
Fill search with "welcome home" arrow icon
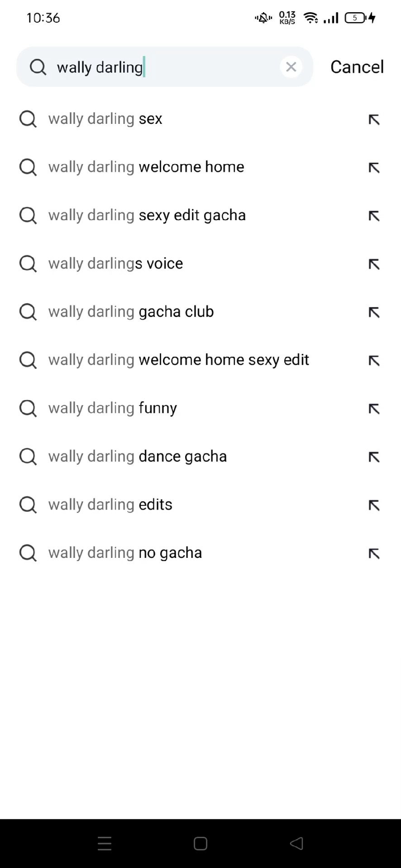(x=374, y=168)
